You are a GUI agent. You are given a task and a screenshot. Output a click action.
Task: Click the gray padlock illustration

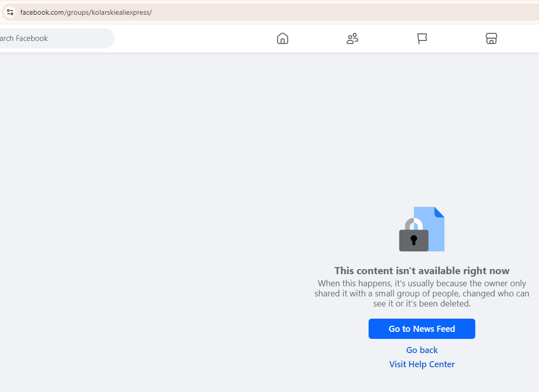[x=413, y=239]
